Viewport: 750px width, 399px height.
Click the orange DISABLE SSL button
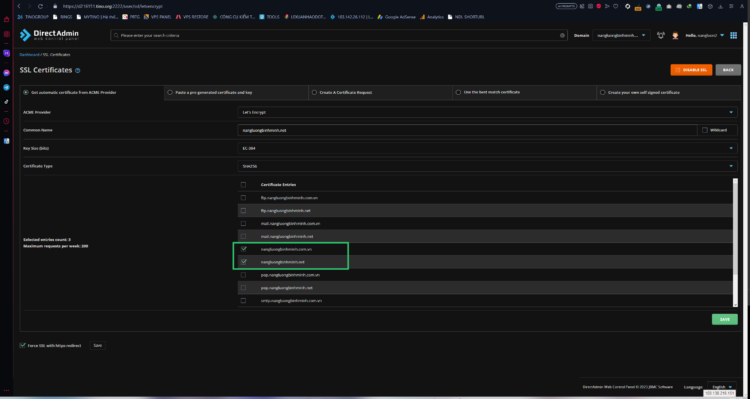(x=691, y=70)
